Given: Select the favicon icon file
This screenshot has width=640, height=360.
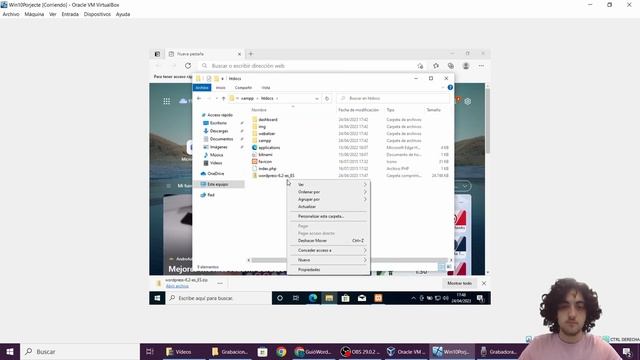Looking at the screenshot, I should 265,161.
